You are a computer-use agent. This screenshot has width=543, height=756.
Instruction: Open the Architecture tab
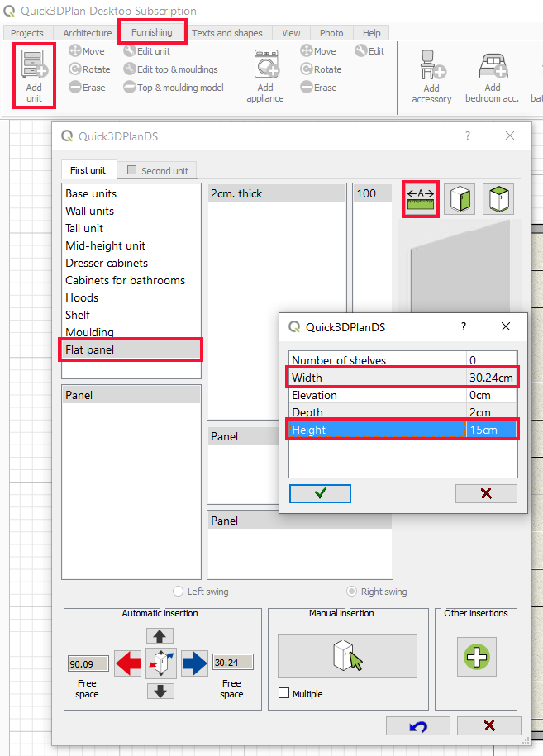tap(88, 33)
